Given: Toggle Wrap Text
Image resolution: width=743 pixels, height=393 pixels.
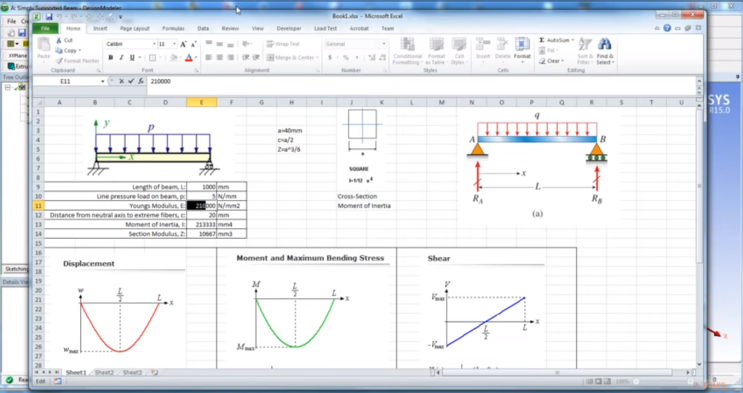Looking at the screenshot, I should point(283,44).
